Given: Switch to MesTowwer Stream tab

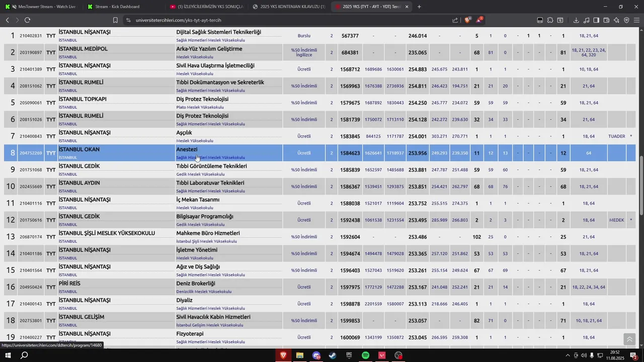Looking at the screenshot, I should pyautogui.click(x=40, y=7).
